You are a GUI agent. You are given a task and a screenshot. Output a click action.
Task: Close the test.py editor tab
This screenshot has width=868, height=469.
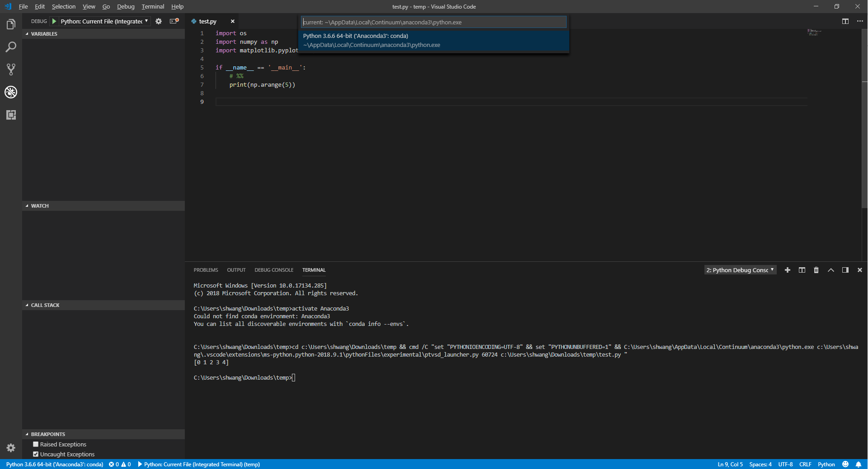pyautogui.click(x=233, y=21)
